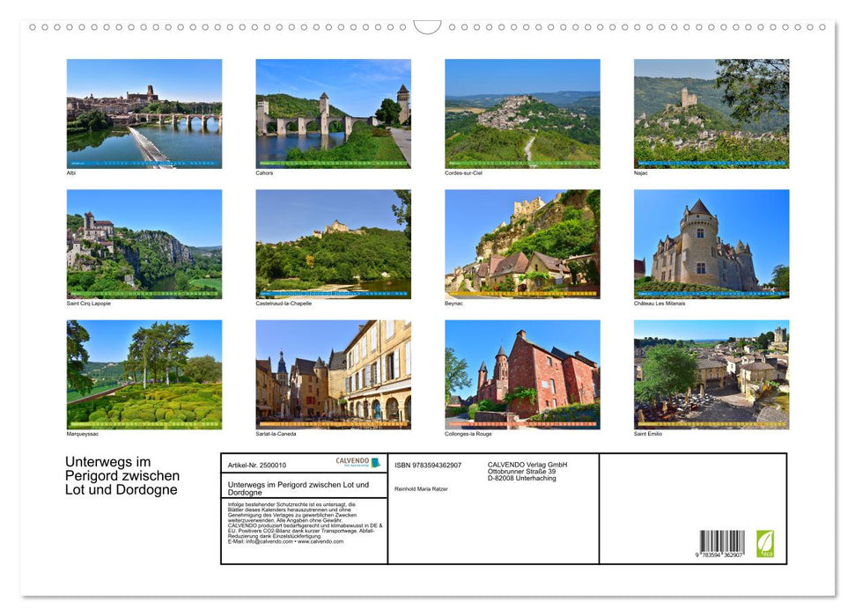Click 'Artikel-Nr. 2500010' text
This screenshot has height=616, width=855.
(257, 465)
